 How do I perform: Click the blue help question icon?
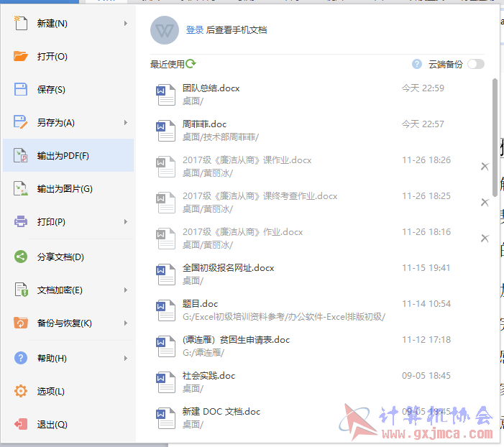tap(21, 358)
